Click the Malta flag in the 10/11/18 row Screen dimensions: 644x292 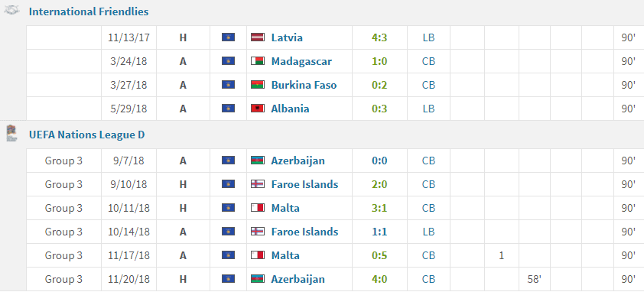tap(258, 208)
